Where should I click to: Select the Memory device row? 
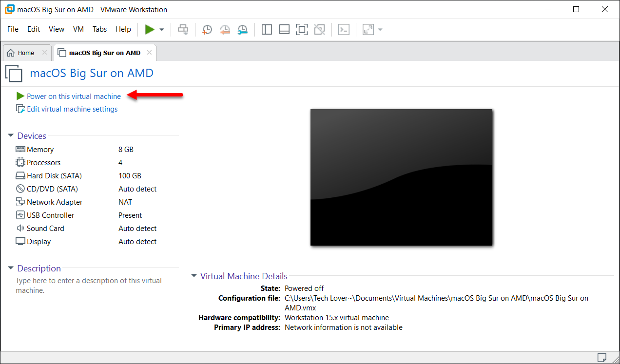[97, 150]
